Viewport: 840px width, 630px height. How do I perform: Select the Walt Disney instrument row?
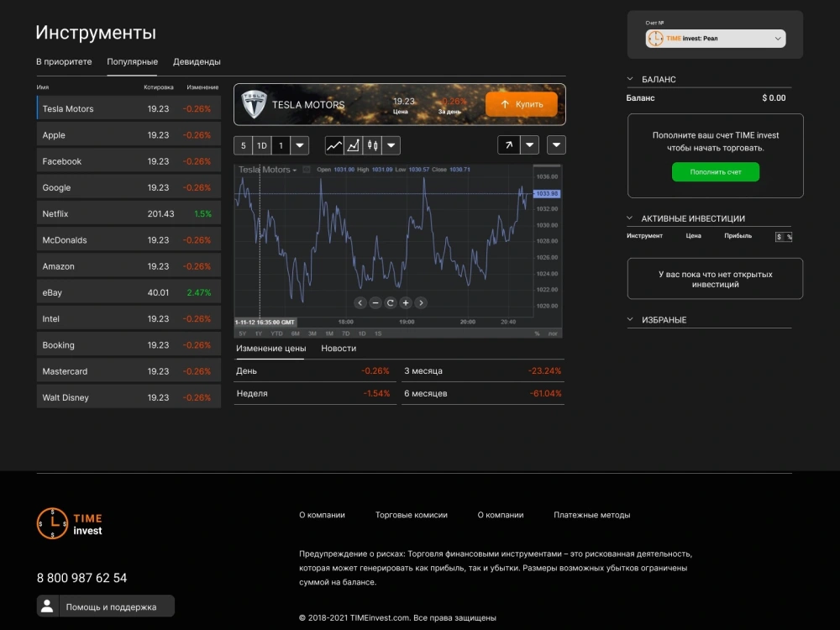point(129,397)
